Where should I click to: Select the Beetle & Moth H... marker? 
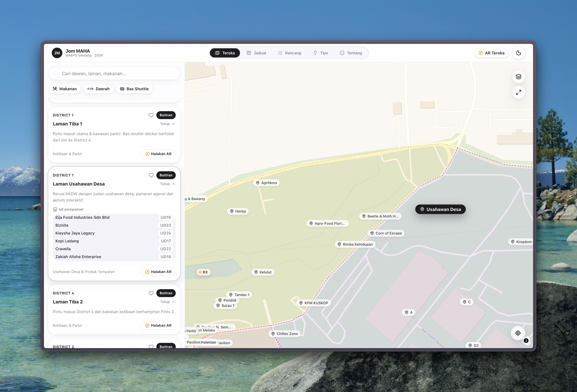click(x=380, y=216)
